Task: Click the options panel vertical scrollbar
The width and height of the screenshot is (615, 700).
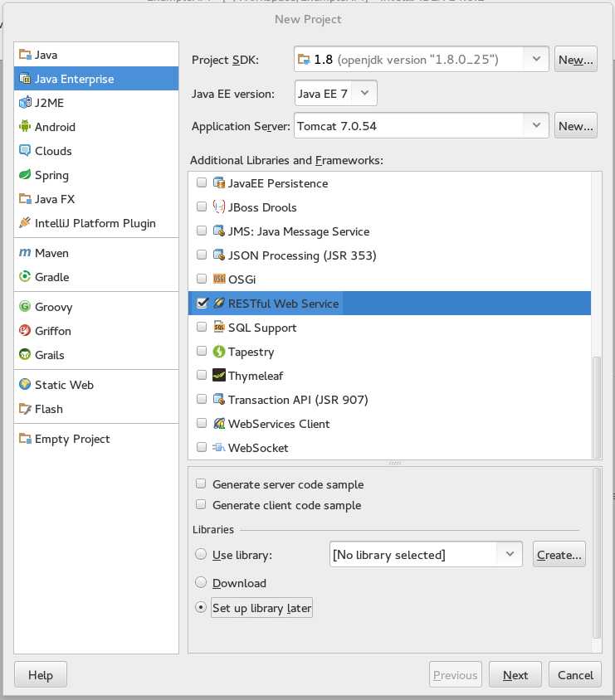Action: (596, 553)
